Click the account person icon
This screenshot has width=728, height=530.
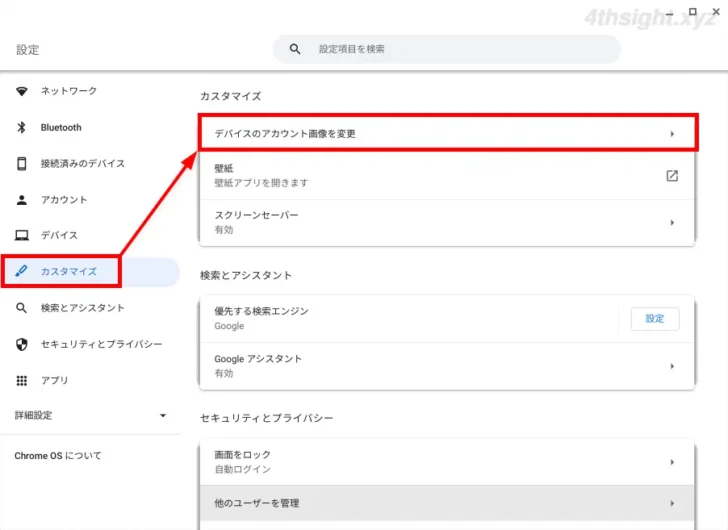tap(21, 200)
